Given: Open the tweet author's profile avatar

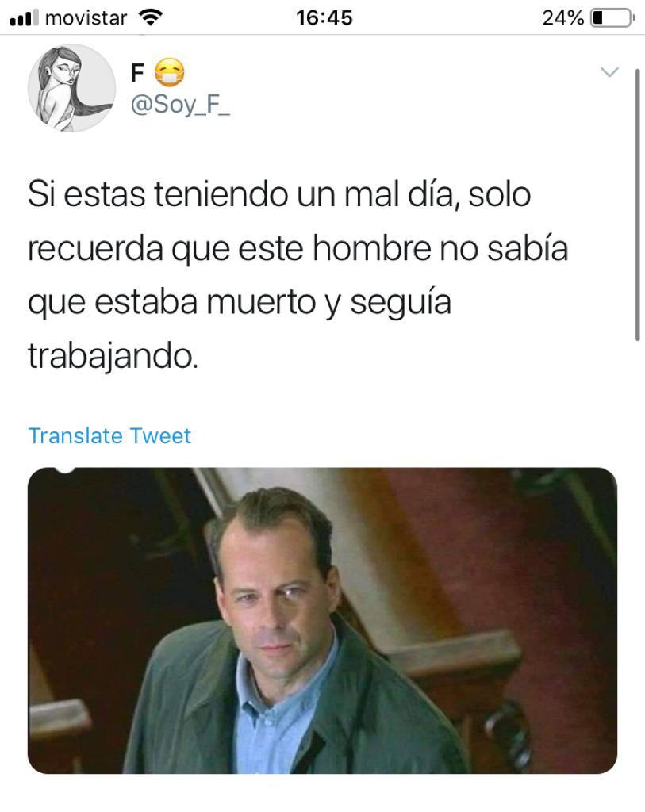Looking at the screenshot, I should (x=71, y=88).
